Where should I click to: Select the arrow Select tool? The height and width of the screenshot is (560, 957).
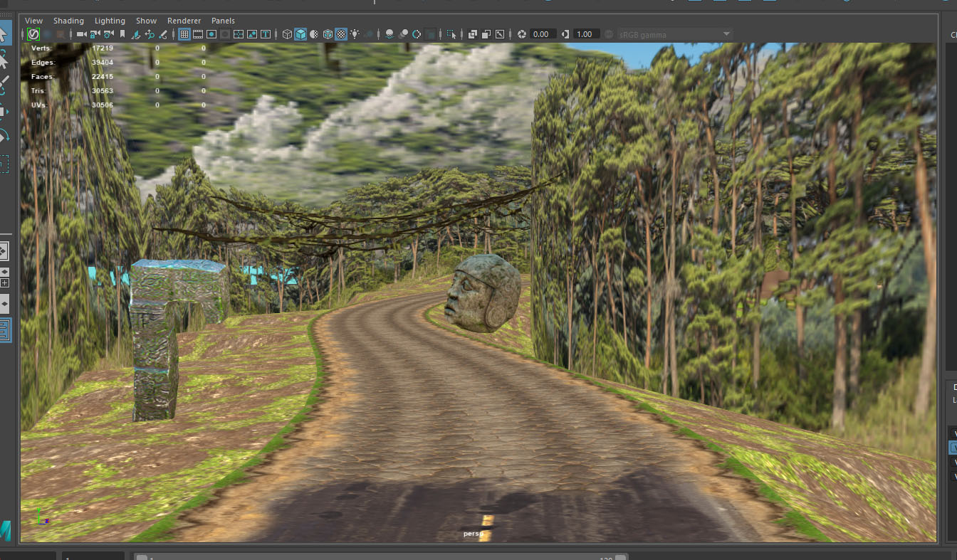pyautogui.click(x=4, y=33)
